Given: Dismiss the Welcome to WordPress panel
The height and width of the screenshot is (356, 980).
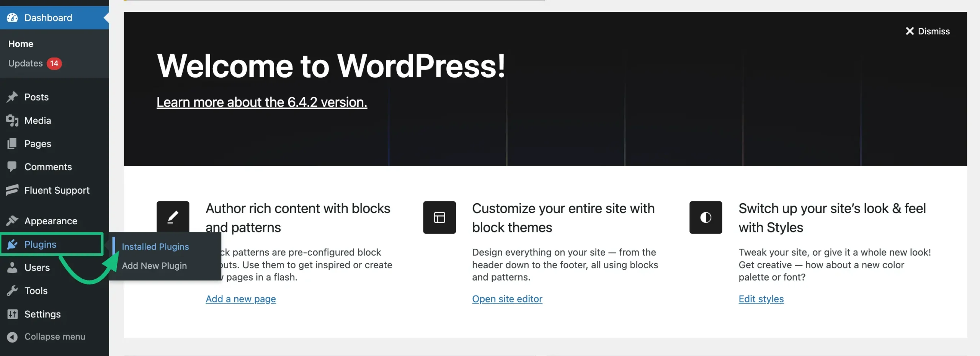Looking at the screenshot, I should (x=928, y=31).
